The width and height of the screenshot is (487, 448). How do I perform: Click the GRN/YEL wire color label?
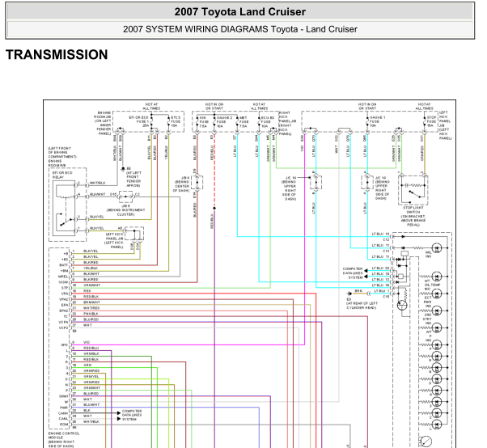click(x=91, y=376)
